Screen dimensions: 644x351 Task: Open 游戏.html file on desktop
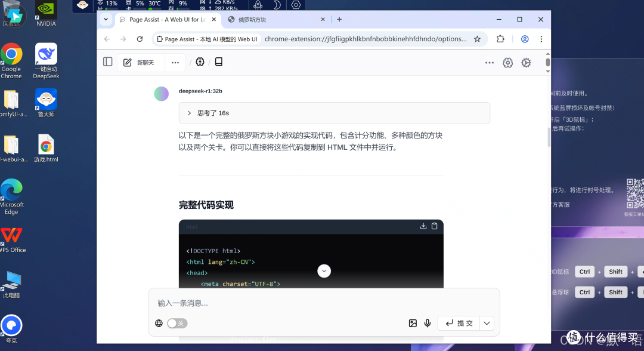click(46, 149)
